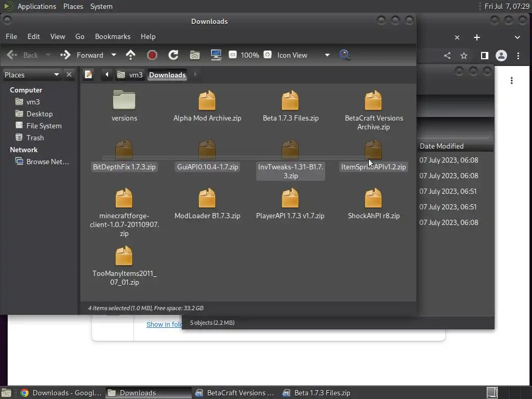Select the PlayerAPI 1.7.3 v1.7.zip icon

tap(290, 198)
